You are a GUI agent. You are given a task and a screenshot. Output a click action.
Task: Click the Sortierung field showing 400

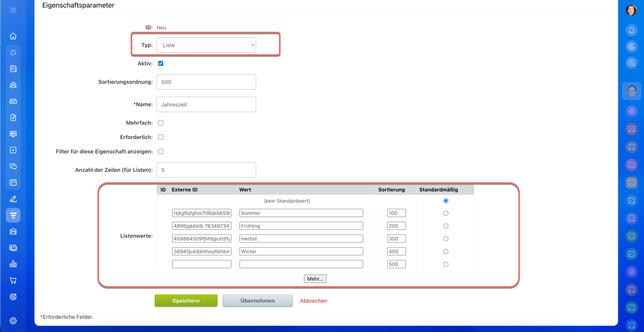(x=396, y=251)
